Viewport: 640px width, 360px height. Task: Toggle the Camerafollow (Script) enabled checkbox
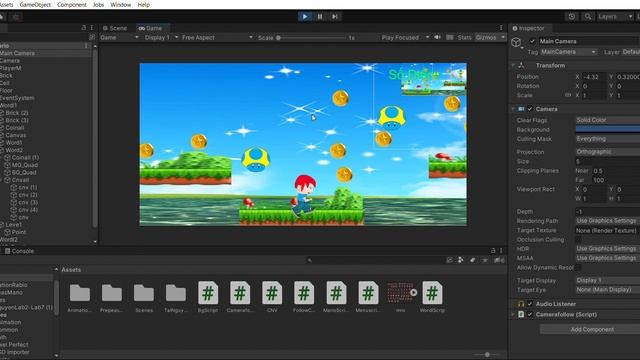click(x=530, y=315)
